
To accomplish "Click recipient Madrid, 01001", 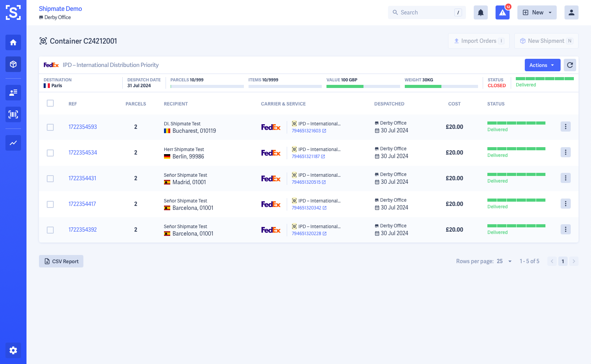I will [189, 182].
